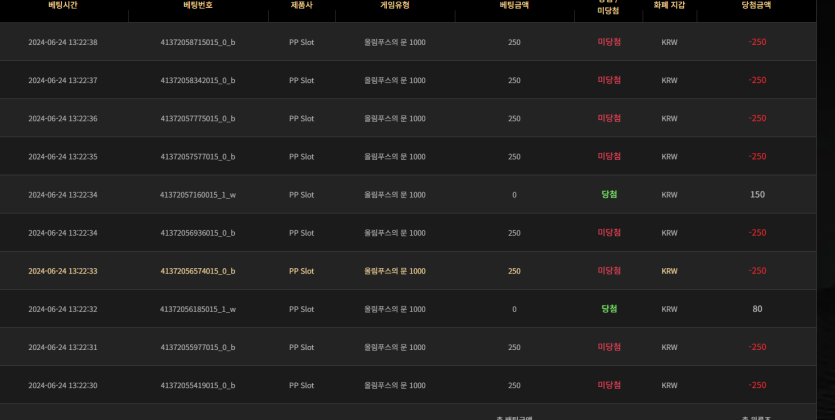Viewport: 835px width, 420px height.
Task: Click bet amount 250 in the 13:22:36 row
Action: point(514,119)
